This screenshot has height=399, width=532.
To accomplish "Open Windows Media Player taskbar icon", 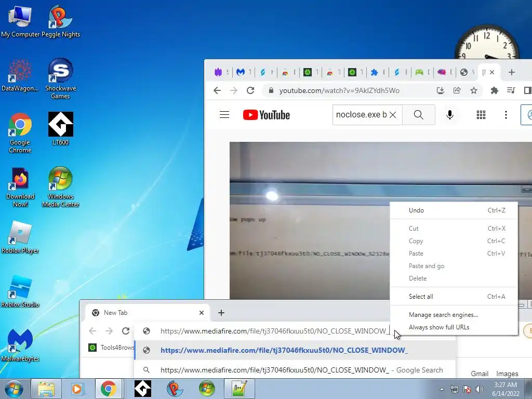I will 77,389.
